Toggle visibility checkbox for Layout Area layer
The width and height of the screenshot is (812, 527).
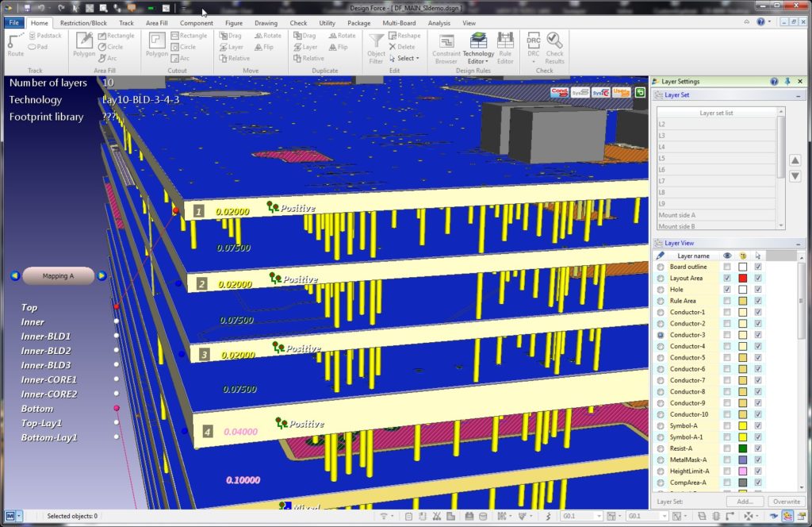(x=727, y=279)
